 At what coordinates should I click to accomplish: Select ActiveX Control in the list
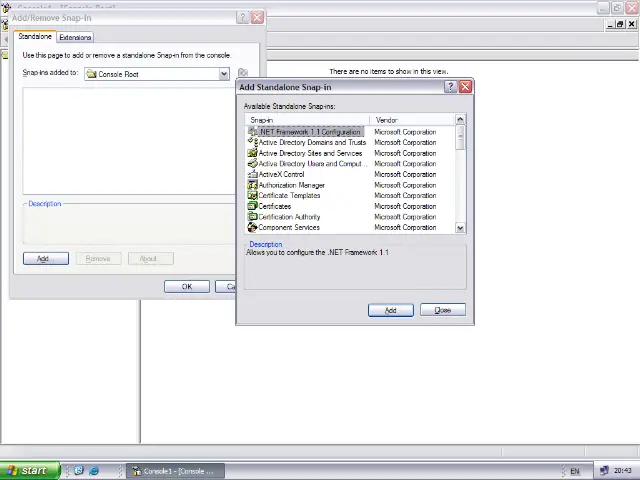[x=281, y=174]
